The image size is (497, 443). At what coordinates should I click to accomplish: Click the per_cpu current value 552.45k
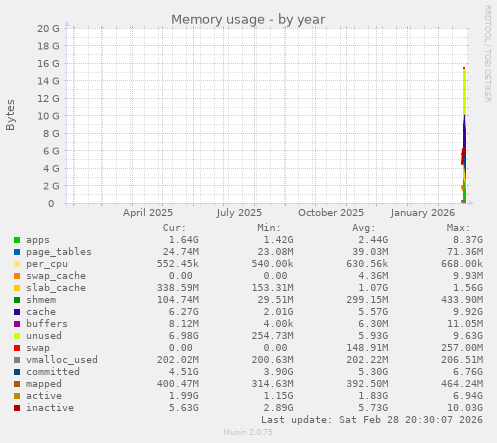[x=178, y=264]
